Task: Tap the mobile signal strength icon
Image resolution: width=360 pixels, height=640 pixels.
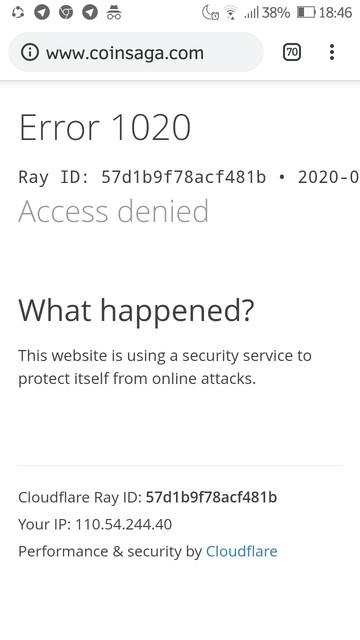Action: click(251, 13)
